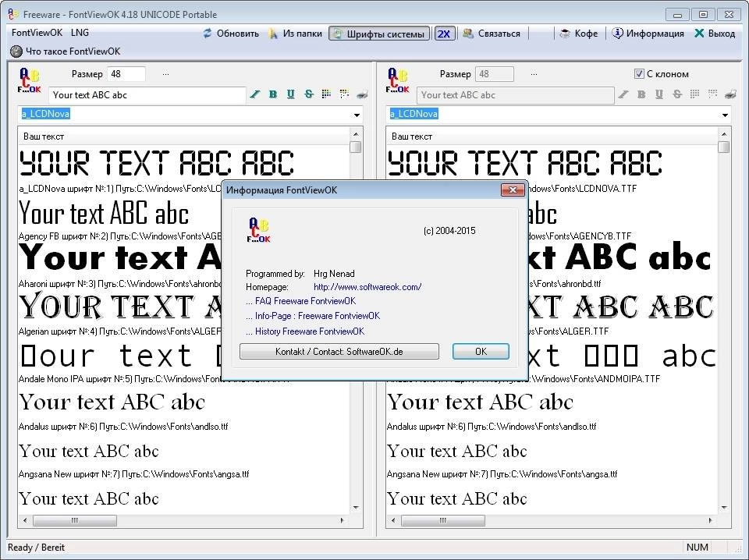Viewport: 749px width, 560px height.
Task: Click the NUM indicator in status bar
Action: coord(697,547)
